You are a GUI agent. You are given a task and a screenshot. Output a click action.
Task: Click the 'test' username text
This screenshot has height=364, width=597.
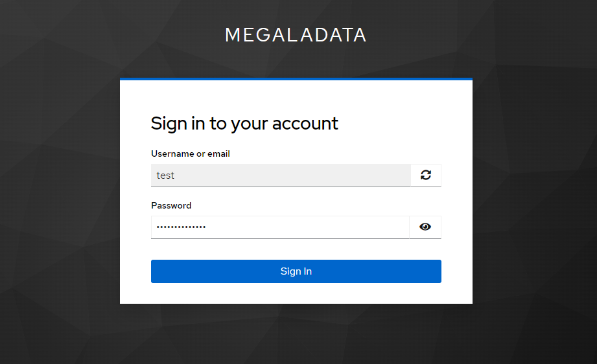tap(165, 176)
